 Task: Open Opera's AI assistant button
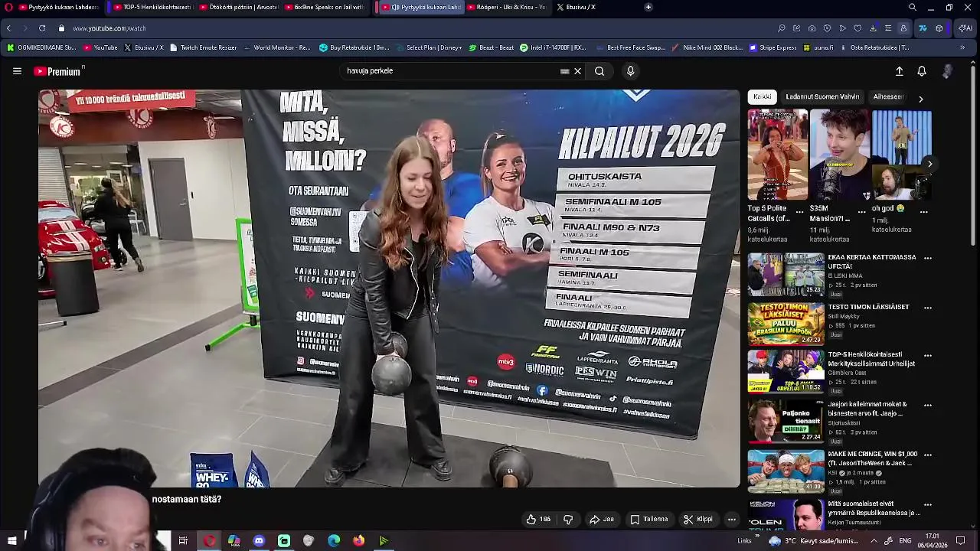click(x=965, y=28)
